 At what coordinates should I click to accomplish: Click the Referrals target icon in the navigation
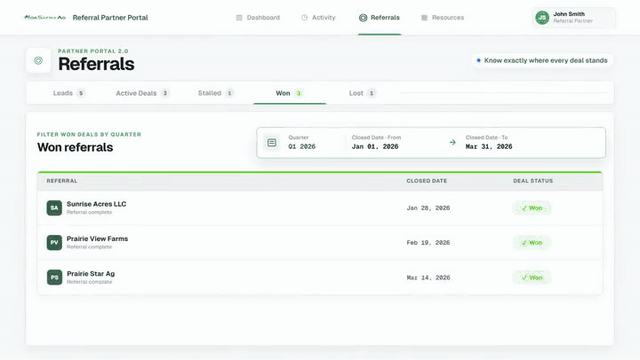(x=363, y=18)
